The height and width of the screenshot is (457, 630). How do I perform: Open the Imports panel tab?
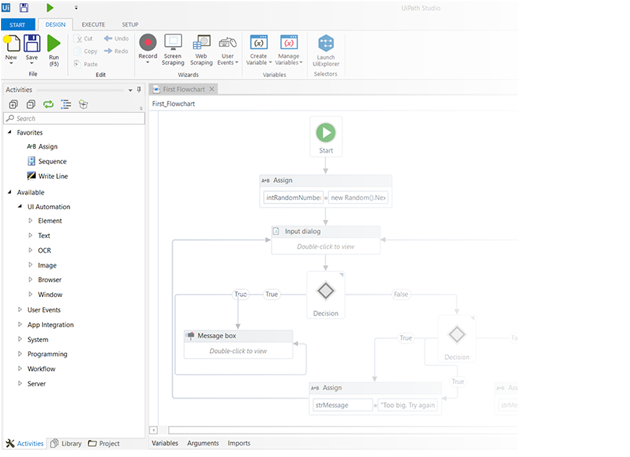[239, 443]
